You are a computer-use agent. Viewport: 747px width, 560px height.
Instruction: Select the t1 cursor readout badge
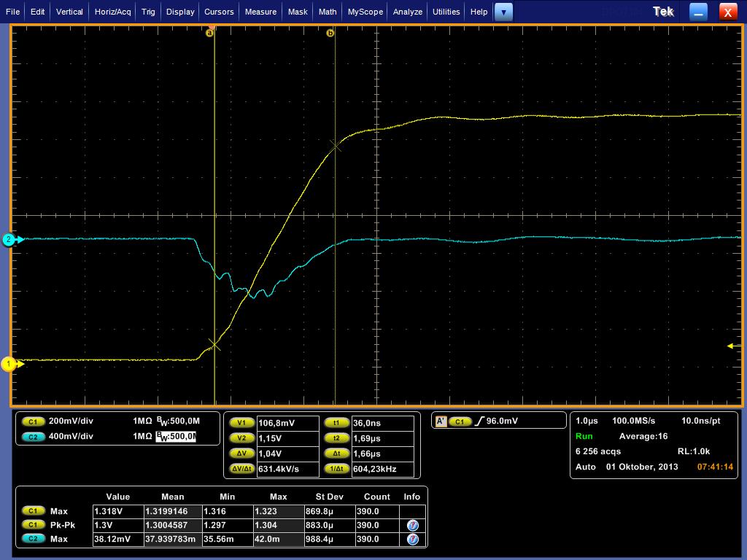(336, 423)
